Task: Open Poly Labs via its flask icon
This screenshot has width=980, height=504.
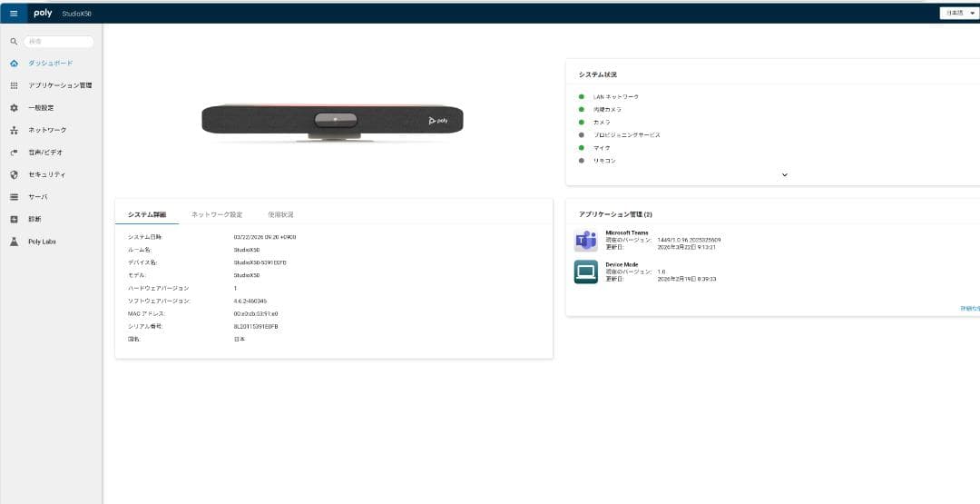Action: [x=14, y=242]
